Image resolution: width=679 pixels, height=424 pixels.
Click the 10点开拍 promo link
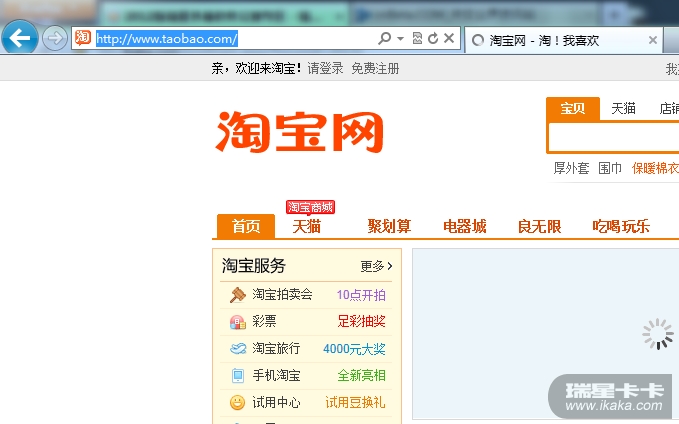click(361, 295)
